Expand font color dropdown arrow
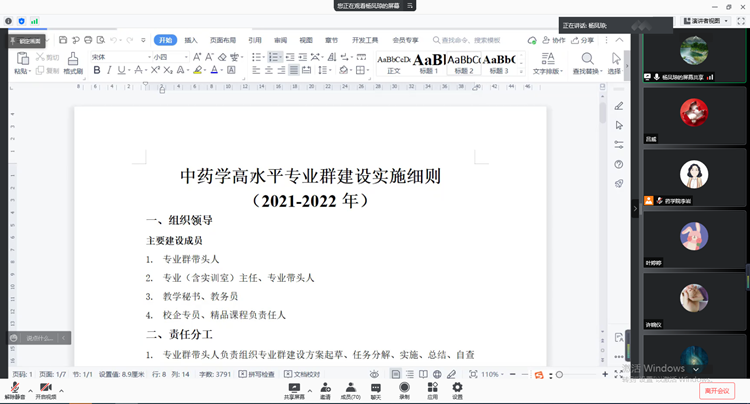 coord(222,71)
